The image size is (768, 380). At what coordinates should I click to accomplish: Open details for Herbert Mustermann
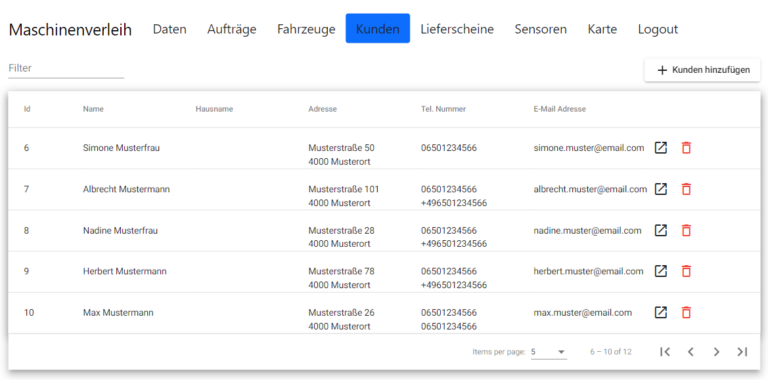point(661,271)
